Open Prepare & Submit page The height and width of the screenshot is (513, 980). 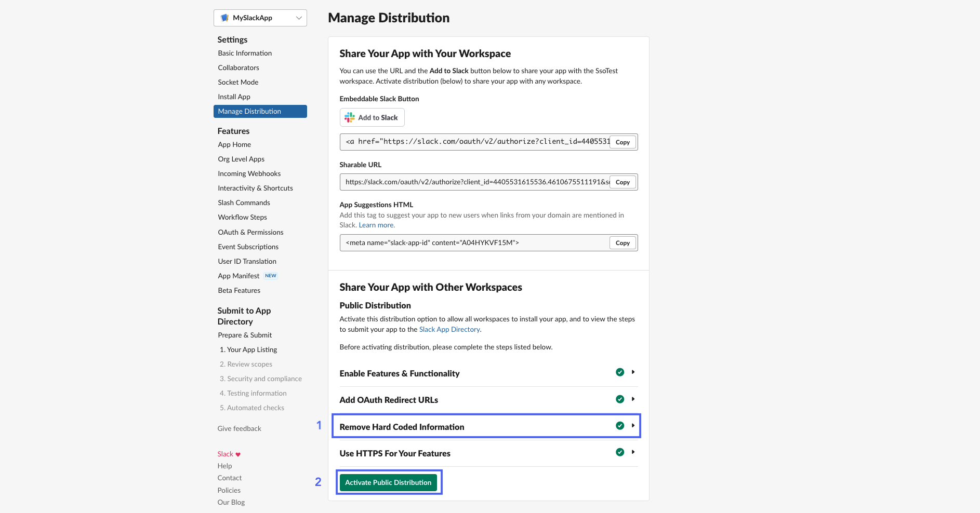pyautogui.click(x=245, y=335)
